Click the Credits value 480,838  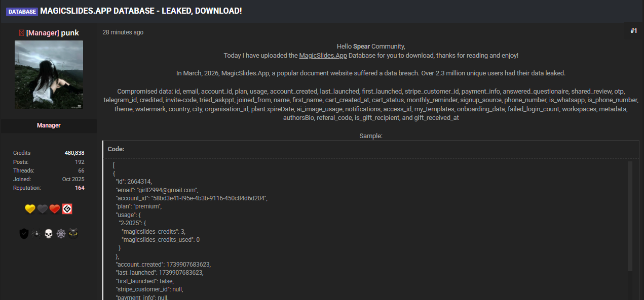[x=74, y=153]
